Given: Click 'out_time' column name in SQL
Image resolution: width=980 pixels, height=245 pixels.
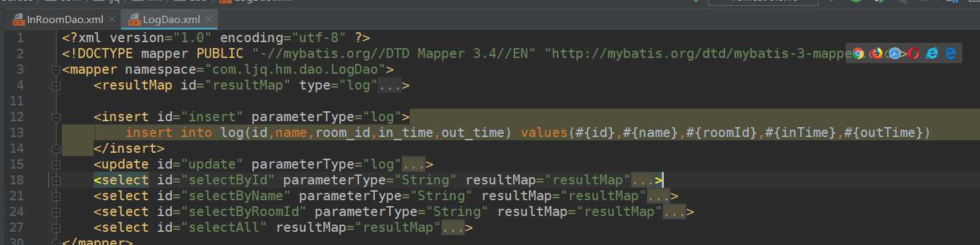Looking at the screenshot, I should [x=473, y=133].
